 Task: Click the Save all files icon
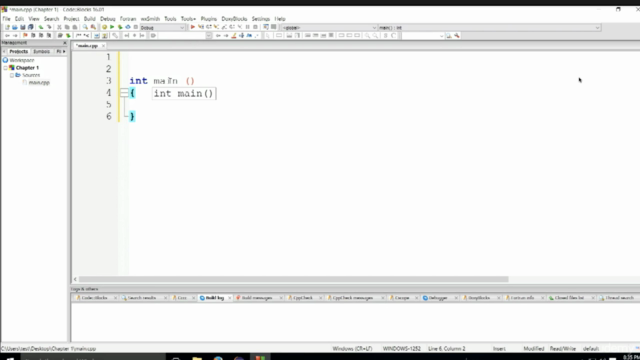[31, 27]
